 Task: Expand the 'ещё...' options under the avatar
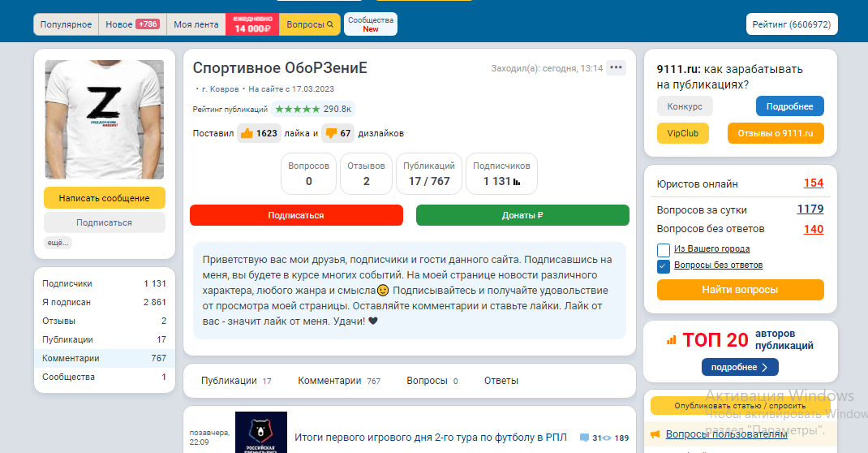(58, 242)
